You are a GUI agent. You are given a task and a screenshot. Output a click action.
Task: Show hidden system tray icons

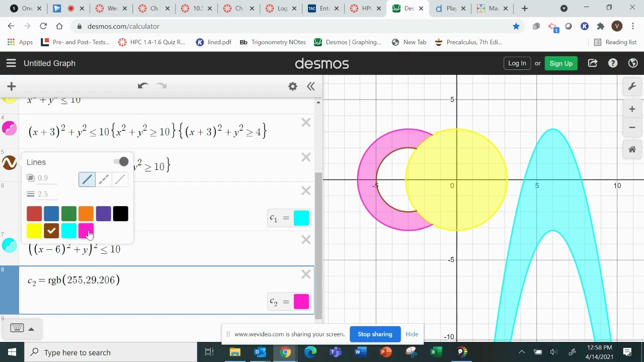click(522, 352)
